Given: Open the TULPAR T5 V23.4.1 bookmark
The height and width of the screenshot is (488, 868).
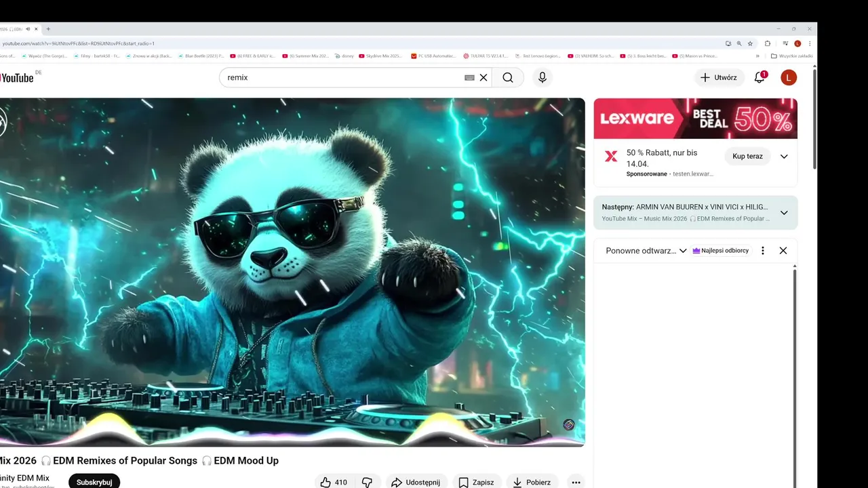Looking at the screenshot, I should (x=486, y=56).
